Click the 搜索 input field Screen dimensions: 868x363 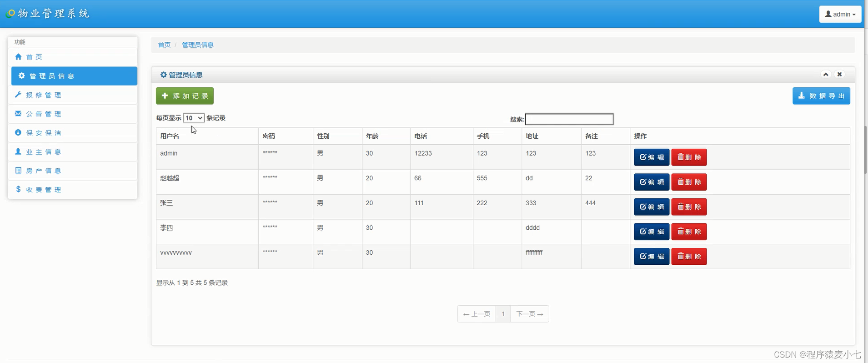[x=569, y=119]
